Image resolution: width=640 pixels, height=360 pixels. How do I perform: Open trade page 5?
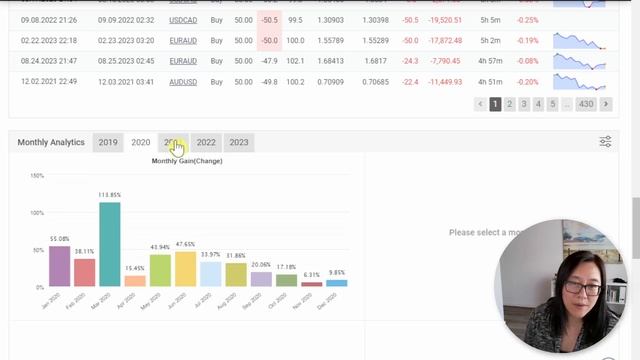click(x=553, y=104)
